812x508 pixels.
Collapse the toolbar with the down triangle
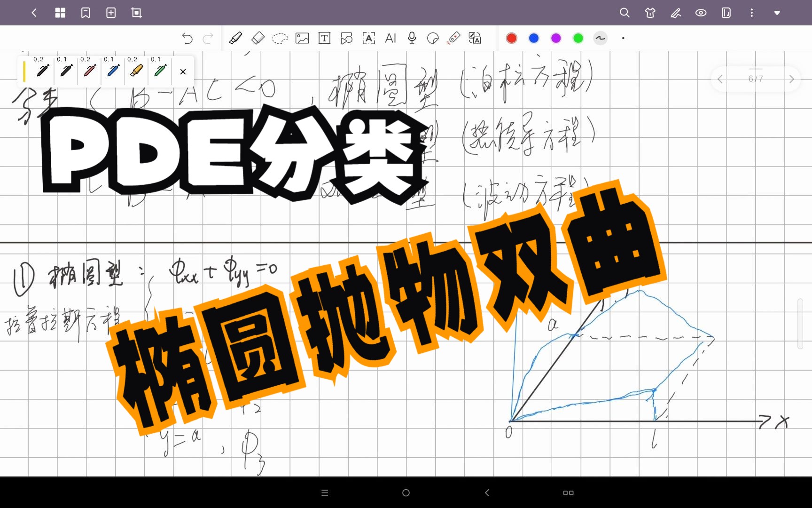pos(777,13)
